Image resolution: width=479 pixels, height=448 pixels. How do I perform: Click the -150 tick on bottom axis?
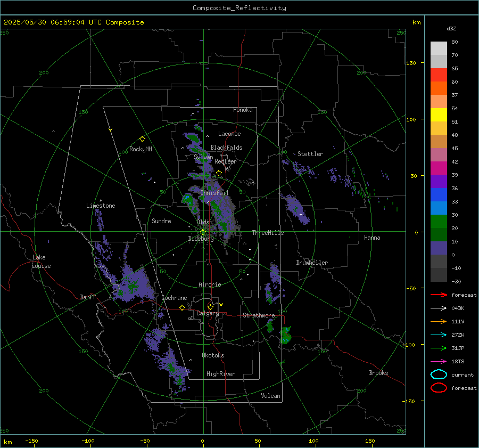(31, 441)
